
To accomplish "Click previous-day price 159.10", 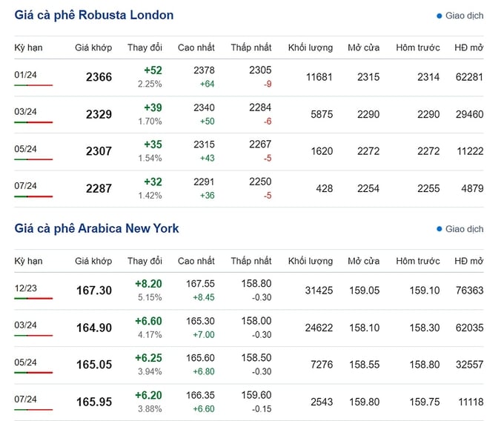I will (425, 291).
